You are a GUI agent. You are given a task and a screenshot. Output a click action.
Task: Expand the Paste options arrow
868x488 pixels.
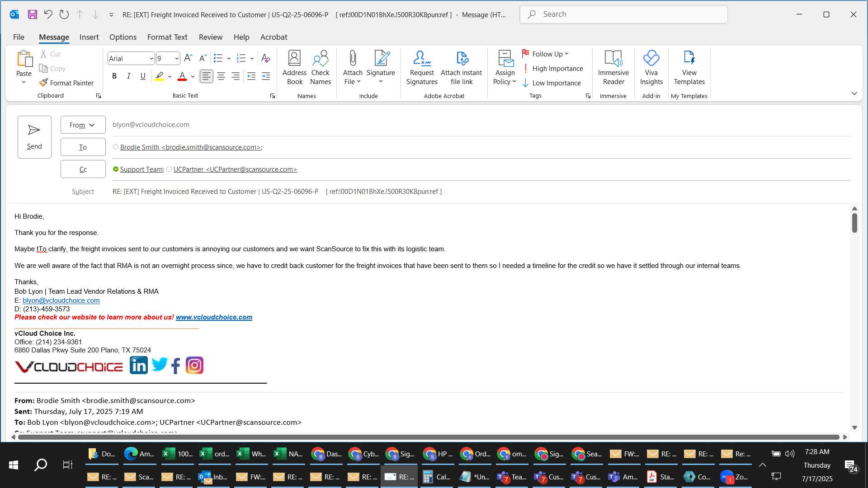[x=24, y=82]
